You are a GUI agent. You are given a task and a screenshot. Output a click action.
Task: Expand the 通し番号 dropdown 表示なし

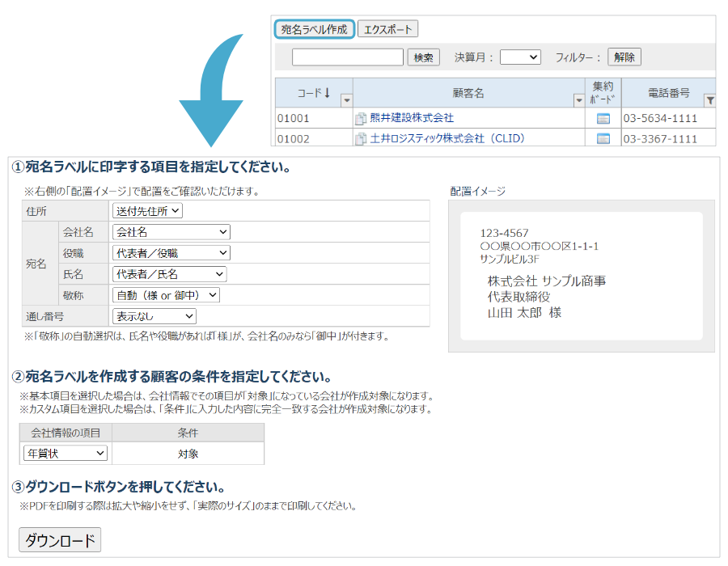(154, 316)
